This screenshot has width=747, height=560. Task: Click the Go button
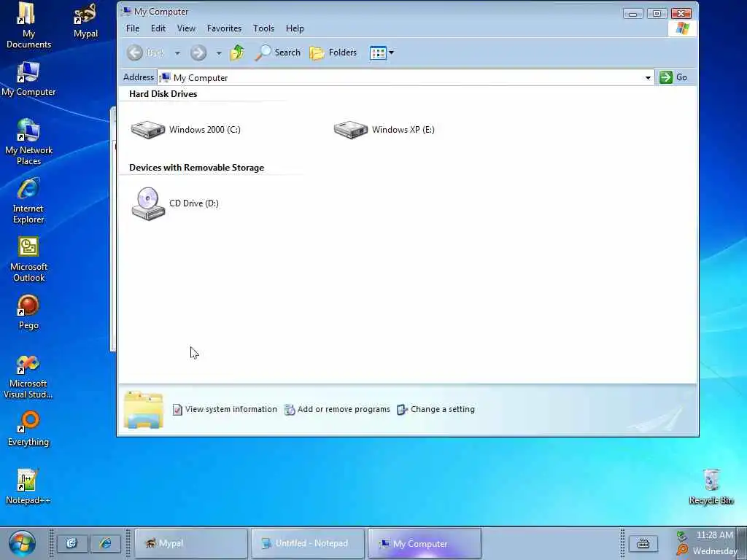point(673,77)
